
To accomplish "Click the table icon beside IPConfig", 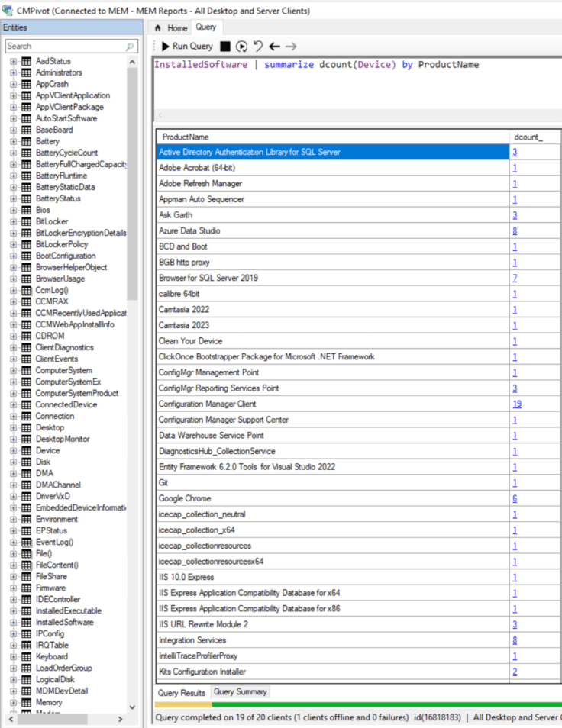I will tap(27, 633).
